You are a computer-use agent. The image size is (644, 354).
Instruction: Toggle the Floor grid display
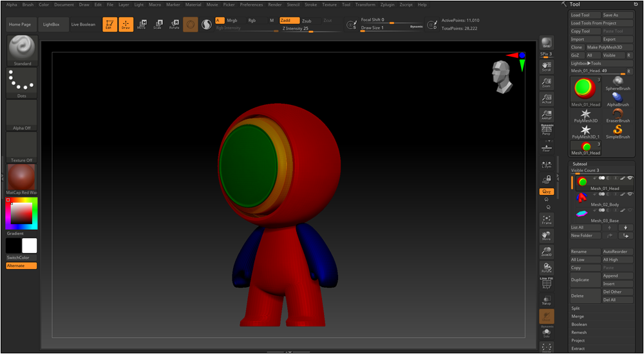coord(546,147)
